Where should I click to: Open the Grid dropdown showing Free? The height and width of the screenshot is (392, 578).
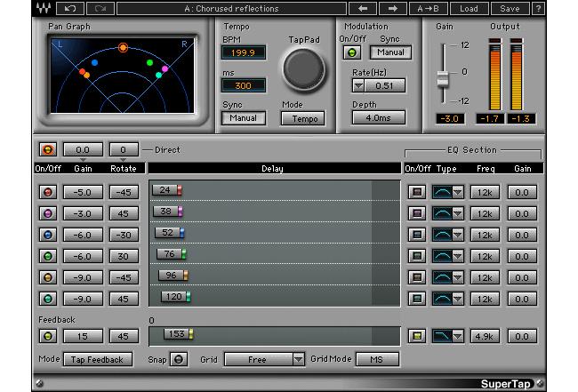pos(264,359)
